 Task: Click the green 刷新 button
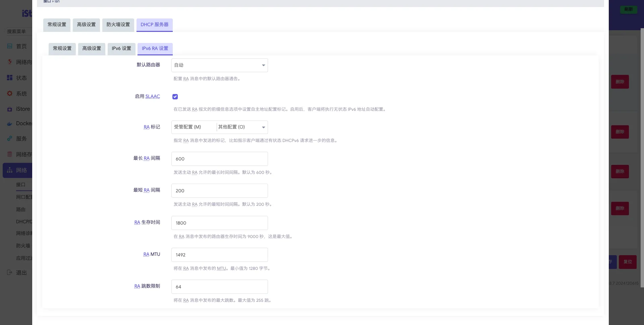coord(629,9)
